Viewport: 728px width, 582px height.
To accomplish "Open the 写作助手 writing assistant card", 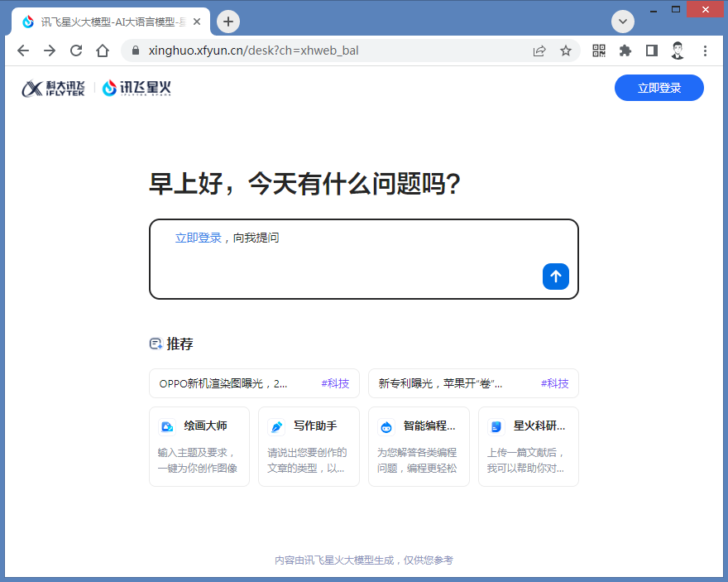I will (x=309, y=446).
